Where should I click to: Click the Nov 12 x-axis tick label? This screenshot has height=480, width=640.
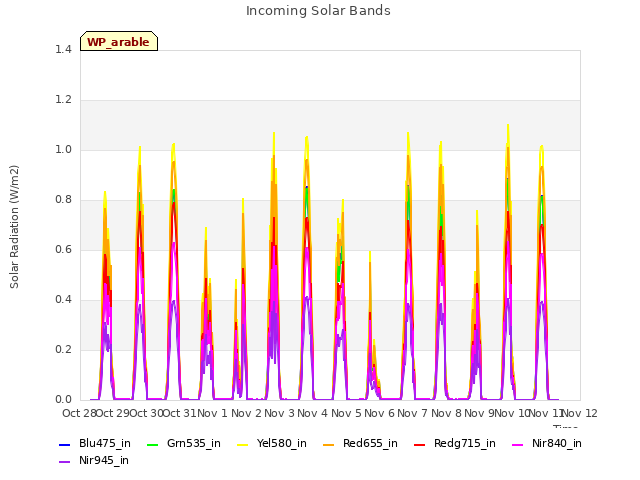tap(580, 413)
